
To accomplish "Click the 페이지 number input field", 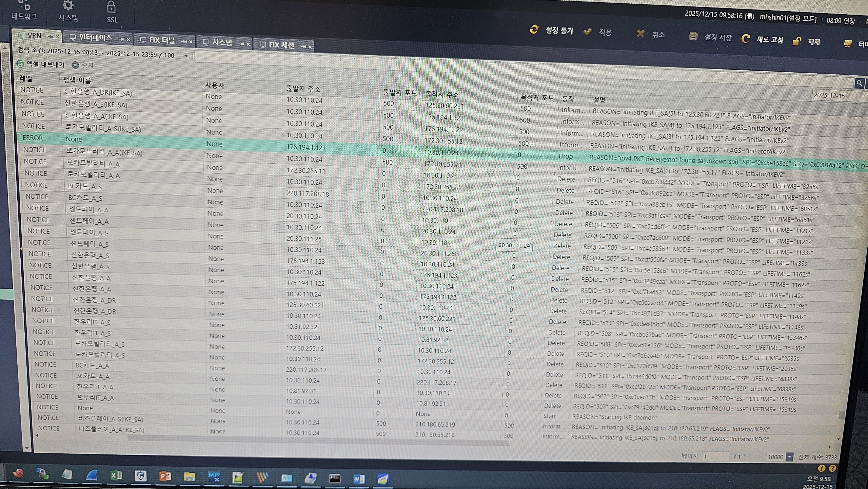I will tap(715, 456).
